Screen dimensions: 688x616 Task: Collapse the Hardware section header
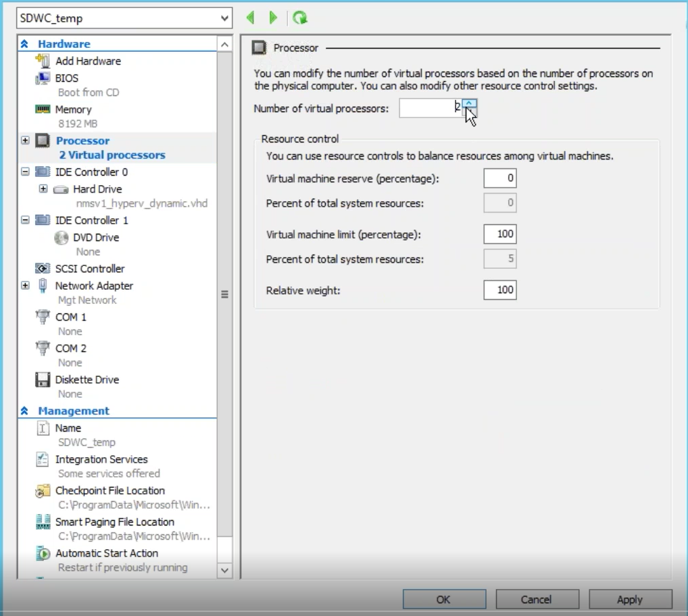24,44
